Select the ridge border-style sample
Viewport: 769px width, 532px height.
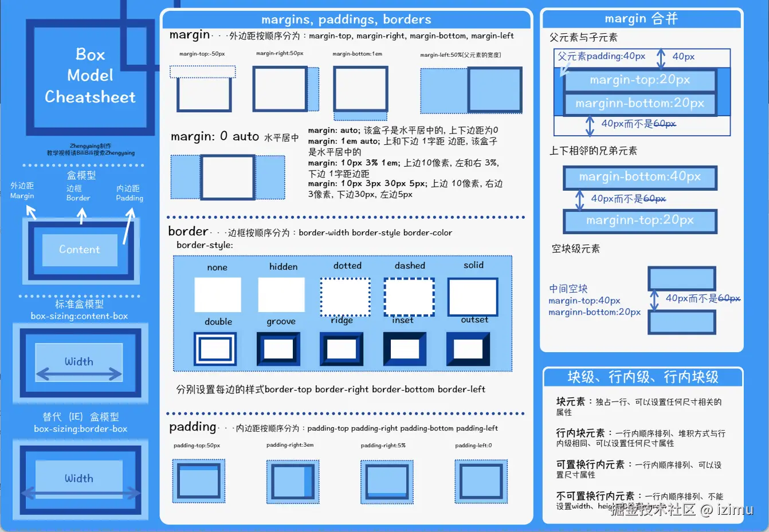tap(341, 348)
